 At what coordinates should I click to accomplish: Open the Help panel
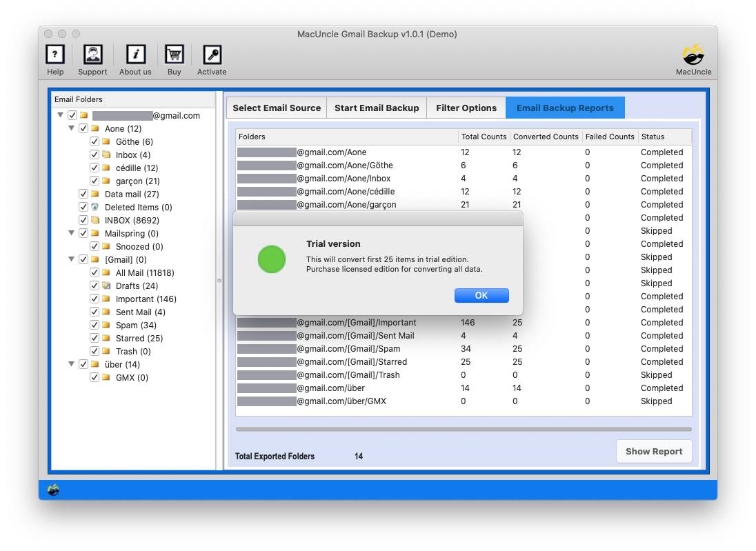pyautogui.click(x=54, y=59)
